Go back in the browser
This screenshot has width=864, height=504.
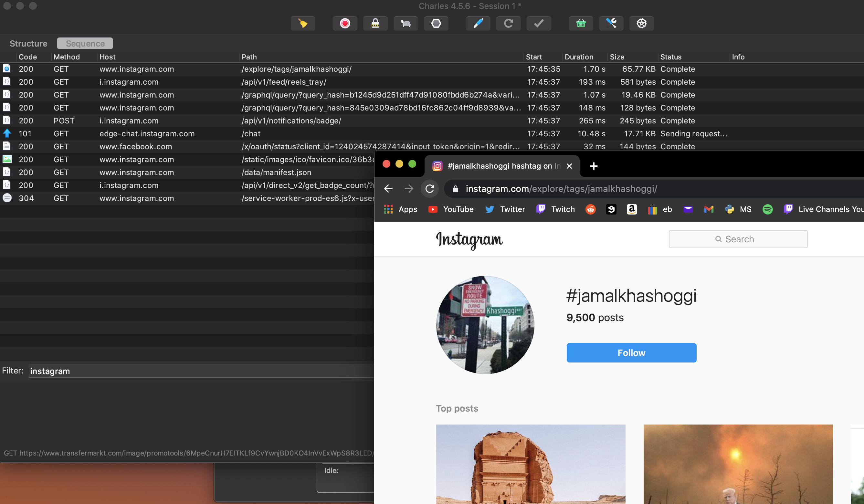point(388,189)
